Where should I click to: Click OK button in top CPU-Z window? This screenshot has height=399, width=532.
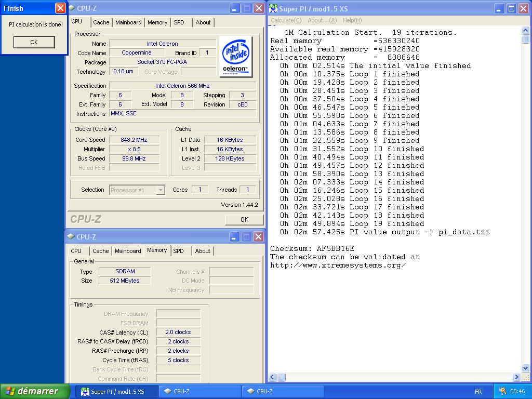click(x=244, y=220)
